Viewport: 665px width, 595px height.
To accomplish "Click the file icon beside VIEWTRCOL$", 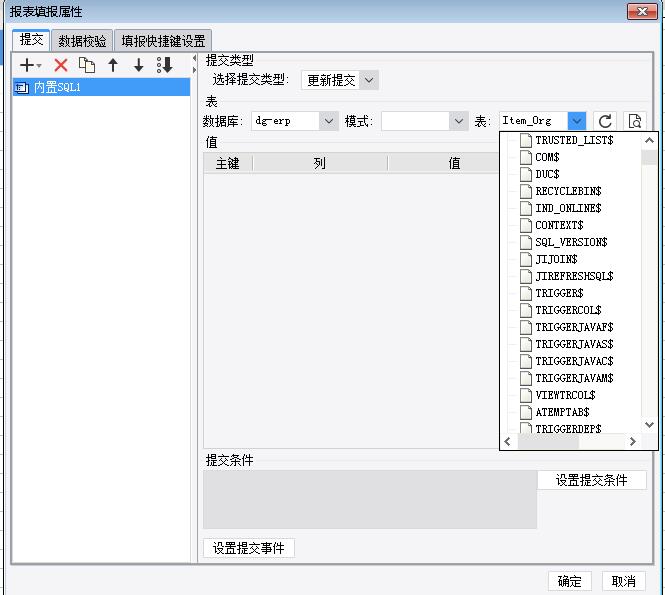I will 526,395.
